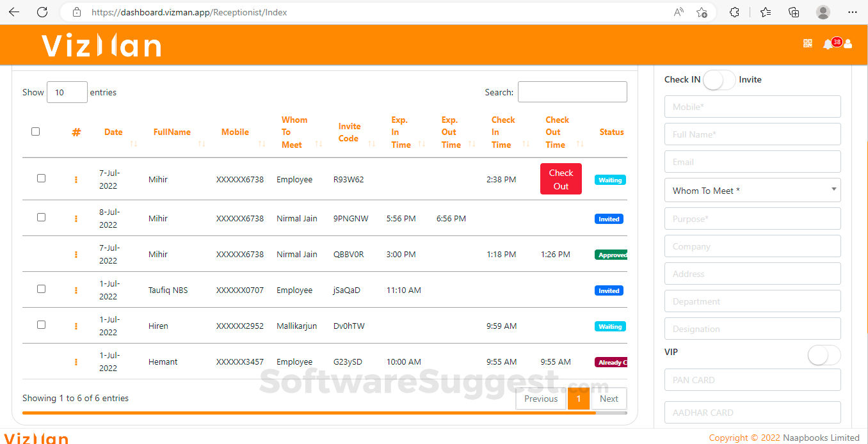Image resolution: width=868 pixels, height=444 pixels.
Task: Click the Invited badge for Taufiq NBS
Action: (x=609, y=290)
